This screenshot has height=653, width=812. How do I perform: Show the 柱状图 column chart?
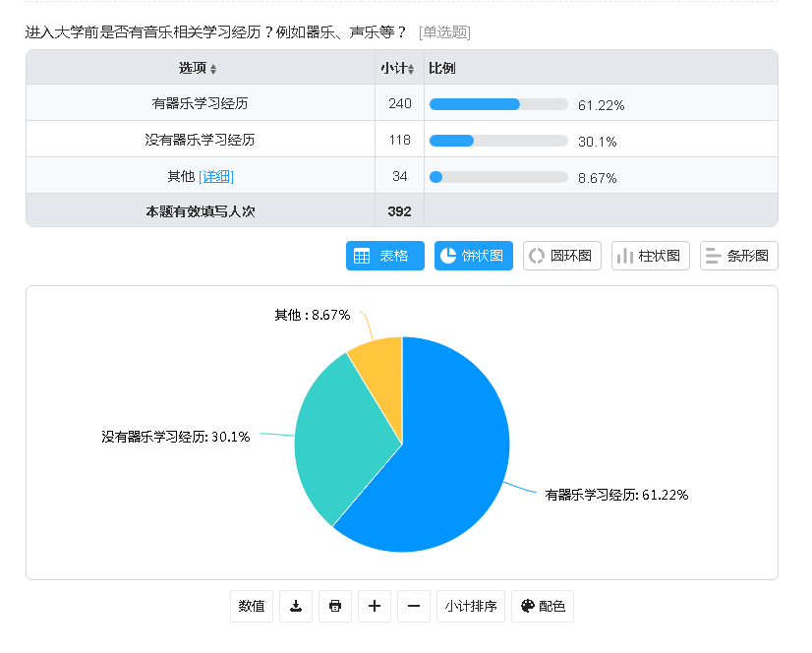pyautogui.click(x=650, y=256)
